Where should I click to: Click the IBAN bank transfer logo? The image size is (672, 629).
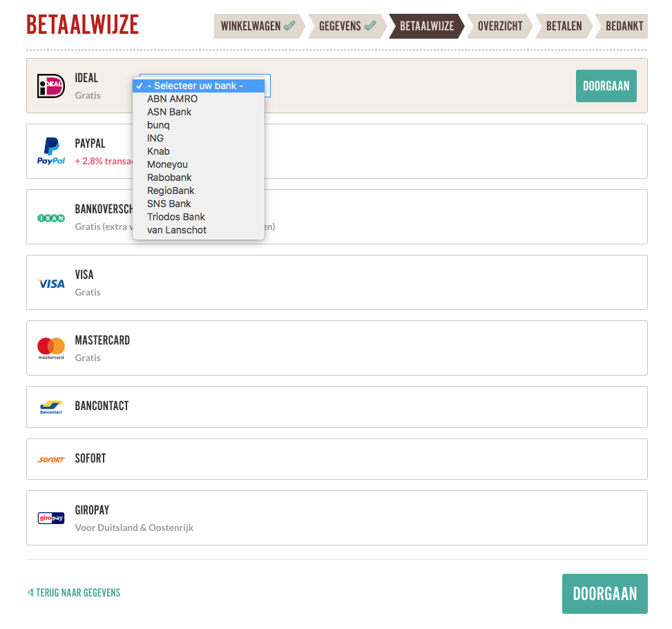(51, 218)
